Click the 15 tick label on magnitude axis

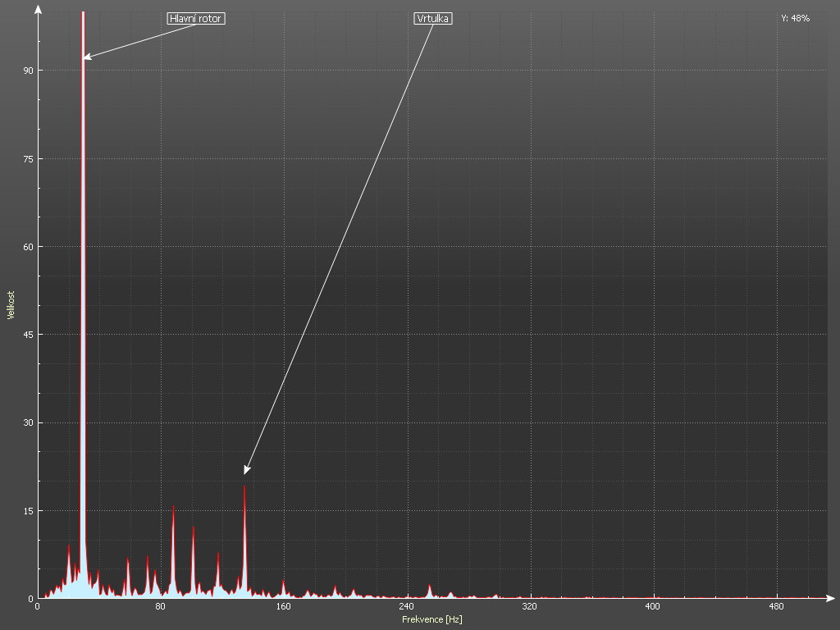(27, 510)
